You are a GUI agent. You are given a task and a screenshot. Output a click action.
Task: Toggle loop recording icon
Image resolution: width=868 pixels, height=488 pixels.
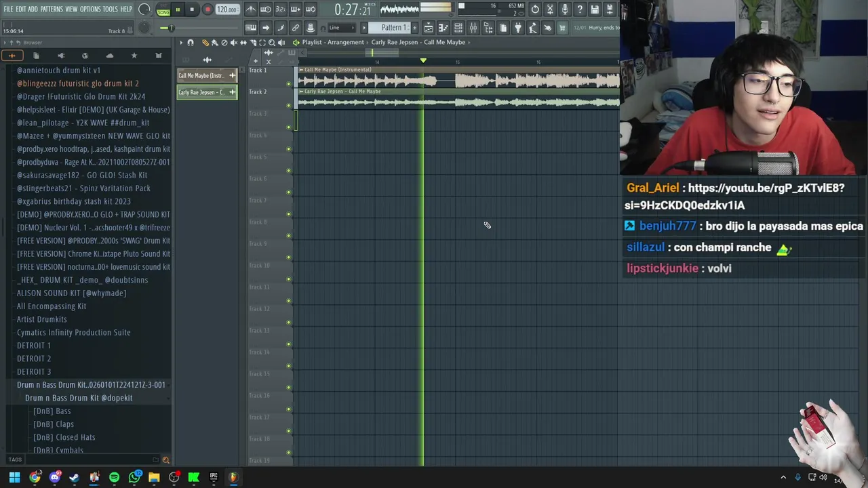[x=311, y=9]
